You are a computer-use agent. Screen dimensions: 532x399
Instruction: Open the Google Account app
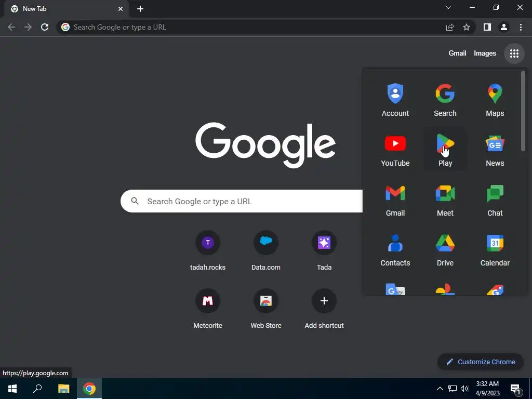[395, 100]
